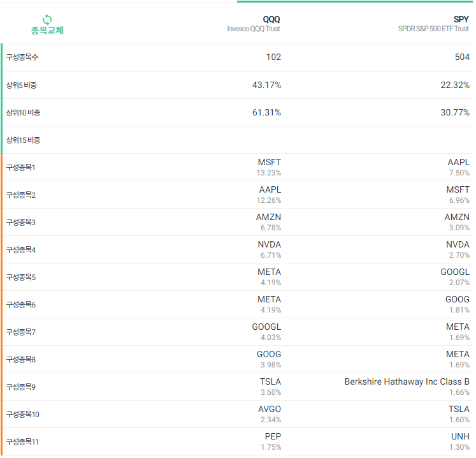
Task: Select AAPL in QQQ's 구성종목2 row
Action: tap(270, 189)
